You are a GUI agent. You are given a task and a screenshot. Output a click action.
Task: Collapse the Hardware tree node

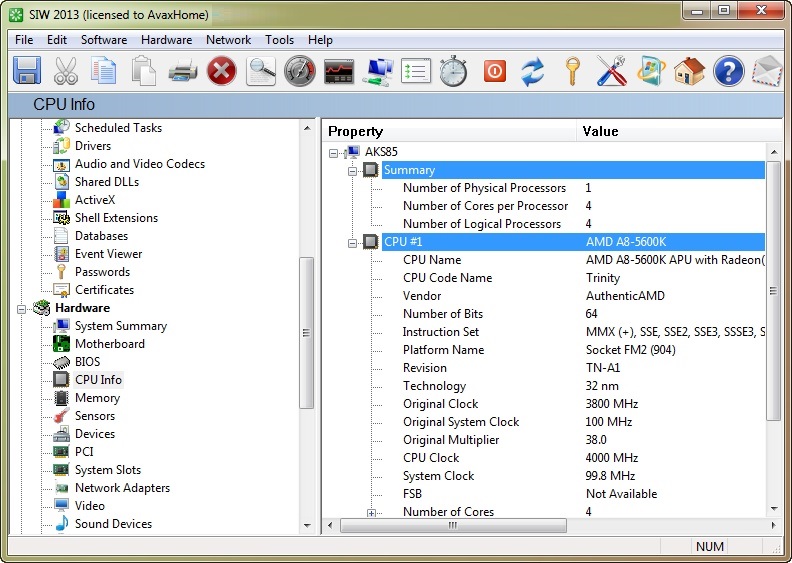point(21,308)
